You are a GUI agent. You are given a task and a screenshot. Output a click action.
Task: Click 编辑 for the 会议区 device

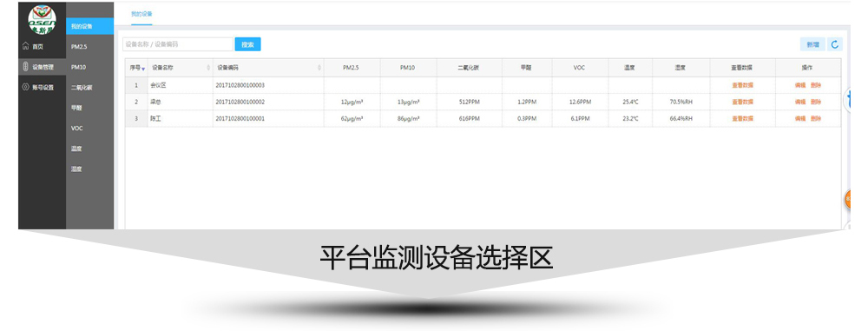(800, 85)
